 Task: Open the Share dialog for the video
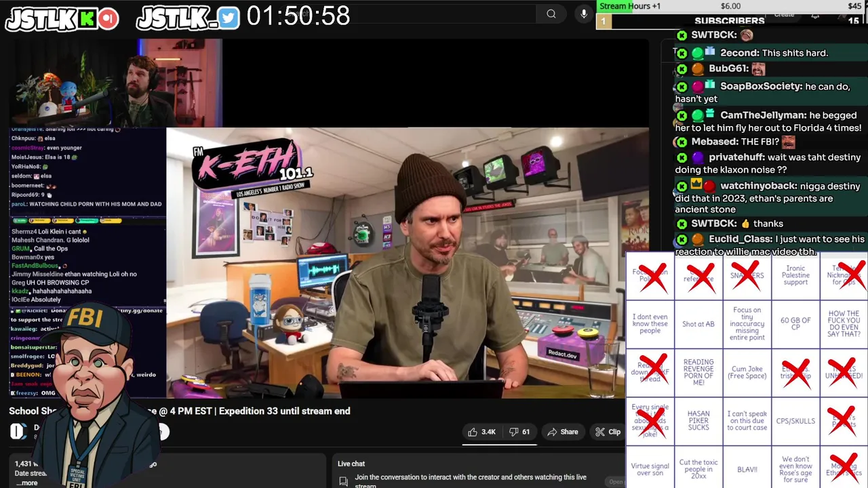(563, 432)
